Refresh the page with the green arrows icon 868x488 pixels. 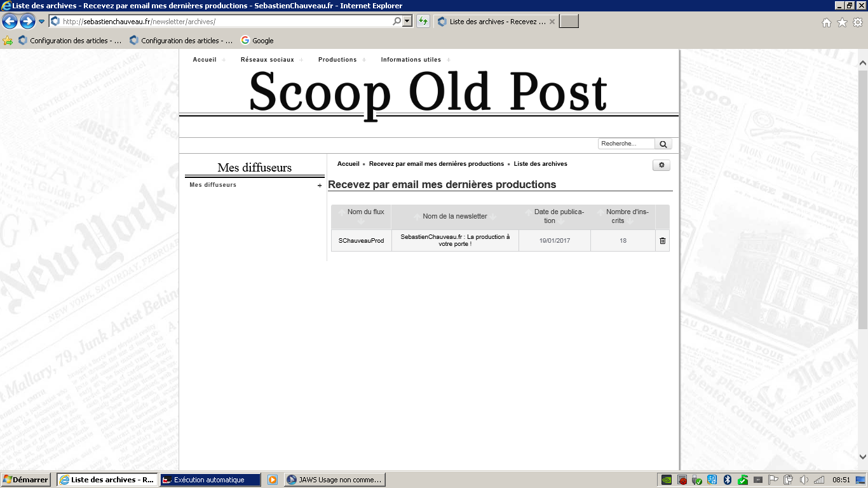pos(423,22)
